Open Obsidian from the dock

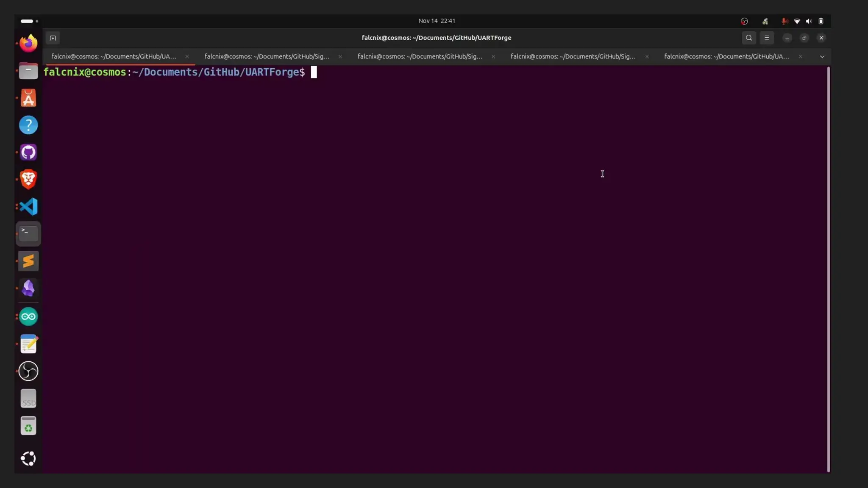click(x=28, y=288)
